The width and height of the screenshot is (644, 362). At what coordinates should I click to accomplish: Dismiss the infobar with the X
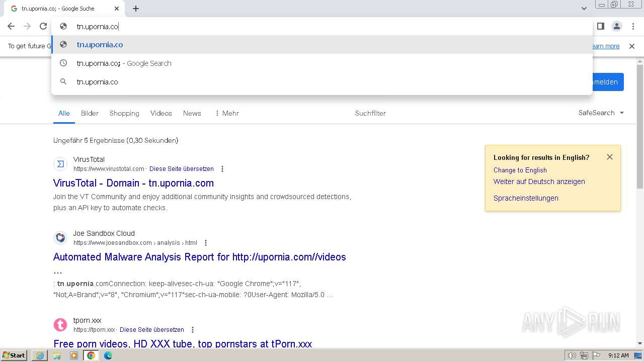pos(632,46)
